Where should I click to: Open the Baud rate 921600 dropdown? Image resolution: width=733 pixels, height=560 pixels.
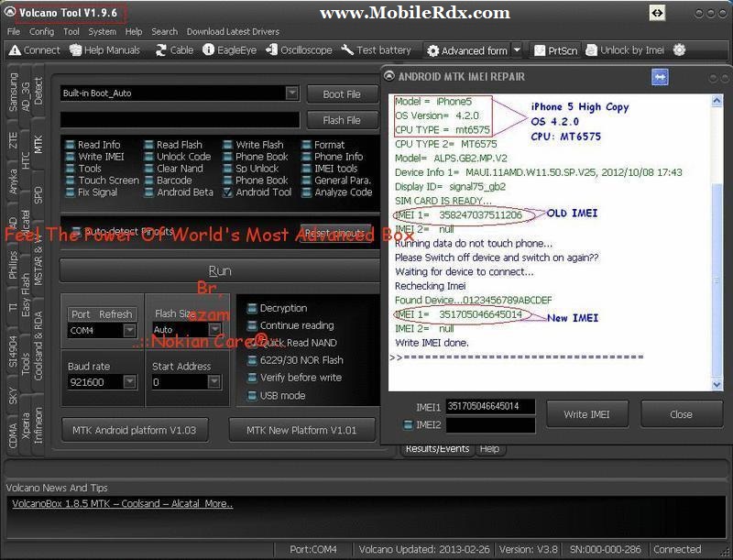click(x=129, y=382)
